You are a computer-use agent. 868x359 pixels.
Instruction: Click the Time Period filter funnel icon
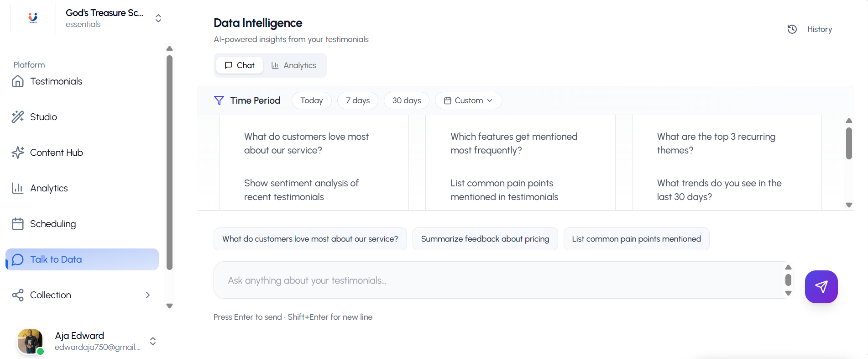pos(219,100)
